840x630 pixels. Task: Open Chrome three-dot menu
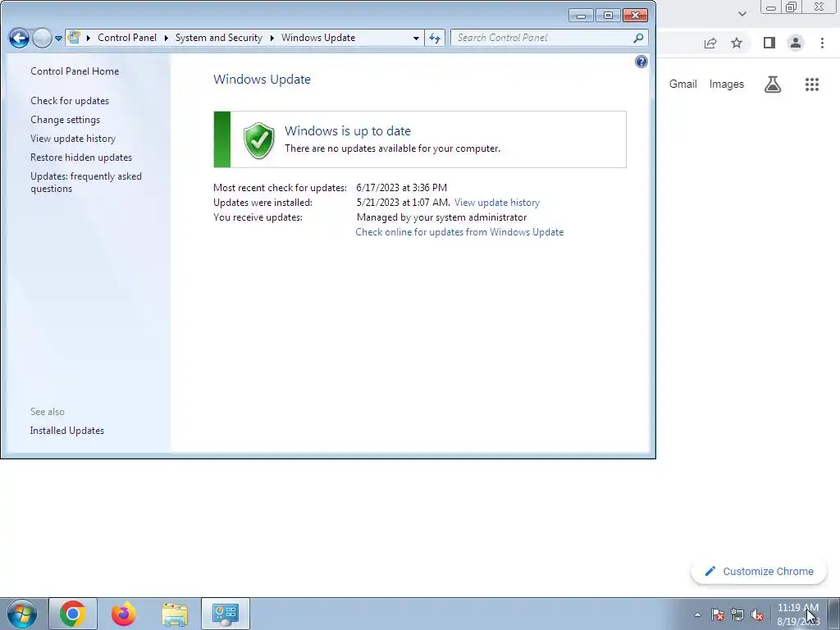822,43
